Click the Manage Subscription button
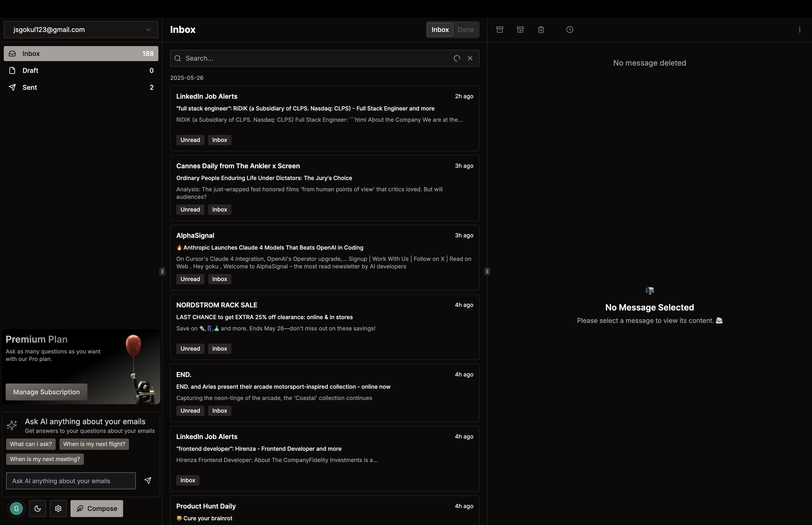Screen dimensions: 812x525 click(x=46, y=392)
